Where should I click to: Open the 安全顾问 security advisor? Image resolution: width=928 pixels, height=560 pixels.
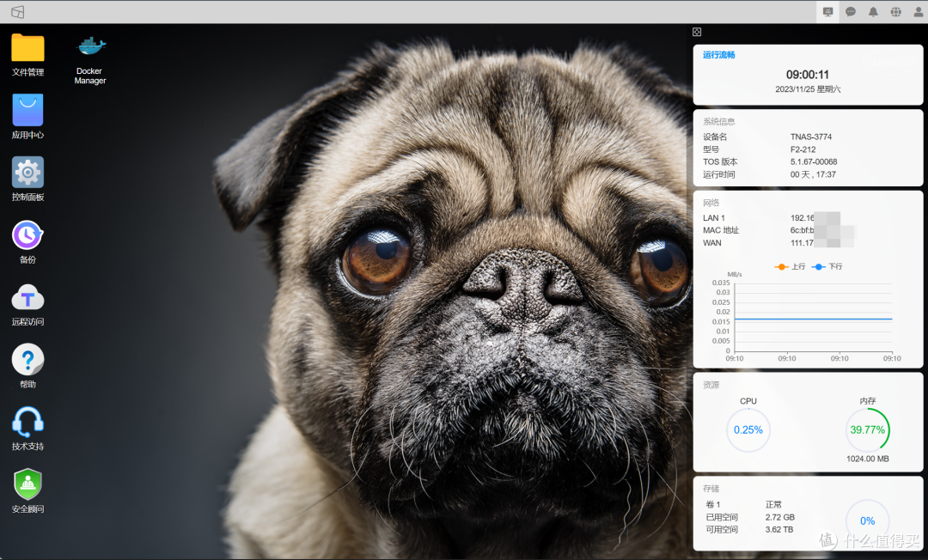[27, 484]
